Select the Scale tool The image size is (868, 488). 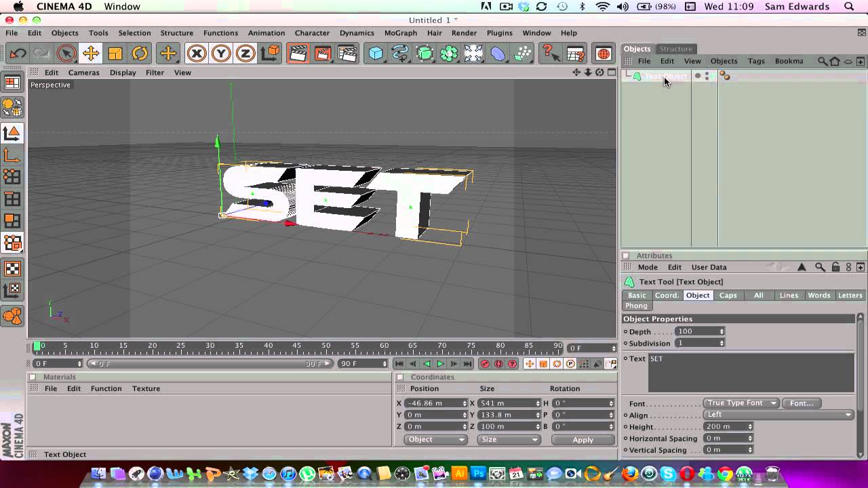[115, 53]
